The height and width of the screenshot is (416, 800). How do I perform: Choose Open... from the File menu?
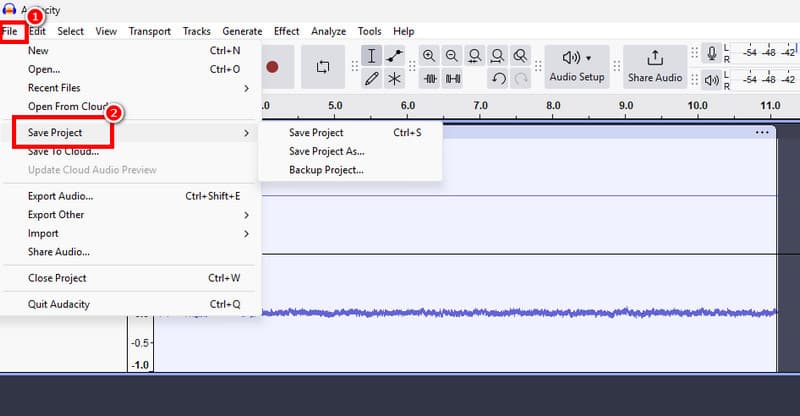tap(130, 69)
